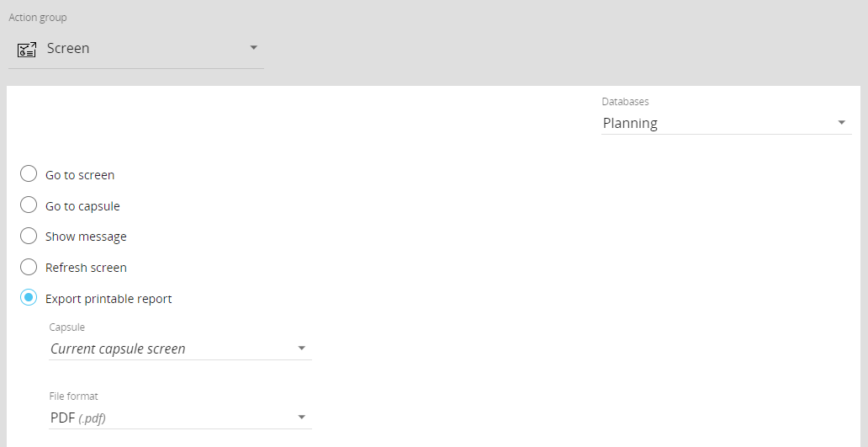Expand the File format dropdown arrow

(301, 418)
